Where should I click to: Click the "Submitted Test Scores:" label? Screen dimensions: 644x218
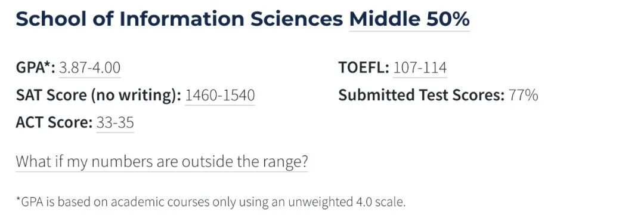(x=422, y=96)
